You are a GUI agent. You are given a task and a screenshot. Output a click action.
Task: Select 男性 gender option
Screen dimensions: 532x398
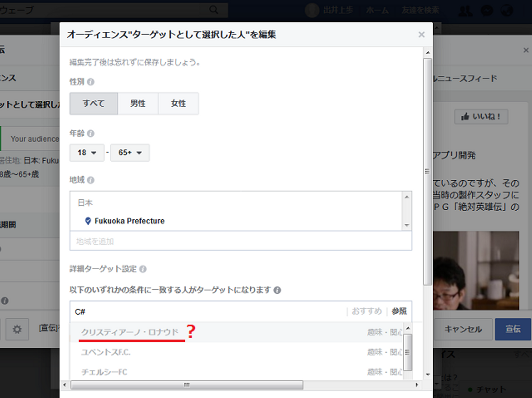(x=138, y=103)
